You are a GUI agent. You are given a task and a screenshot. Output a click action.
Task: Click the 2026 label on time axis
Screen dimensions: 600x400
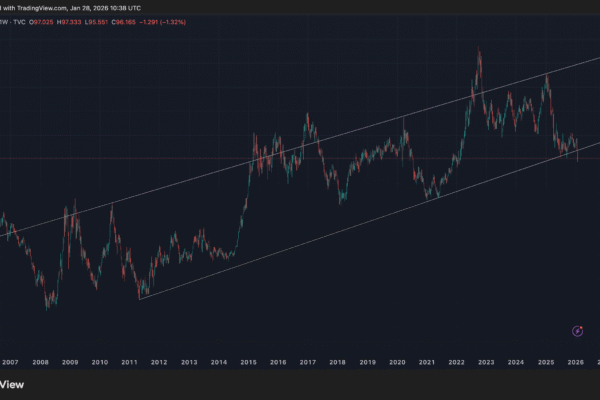574,361
